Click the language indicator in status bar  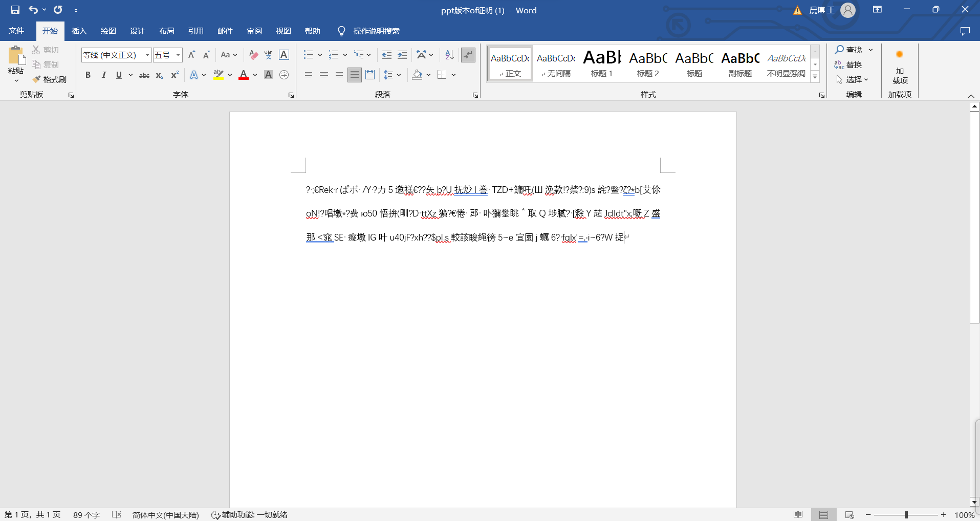pos(165,515)
